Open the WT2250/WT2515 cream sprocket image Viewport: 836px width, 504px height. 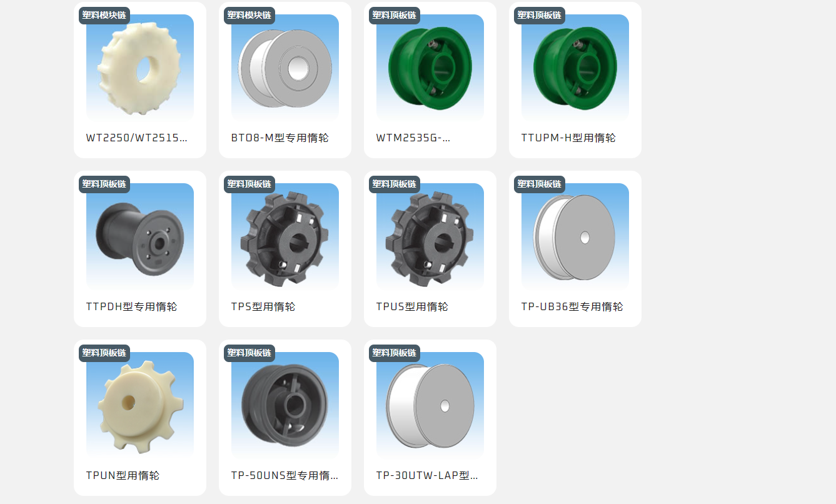coord(140,68)
